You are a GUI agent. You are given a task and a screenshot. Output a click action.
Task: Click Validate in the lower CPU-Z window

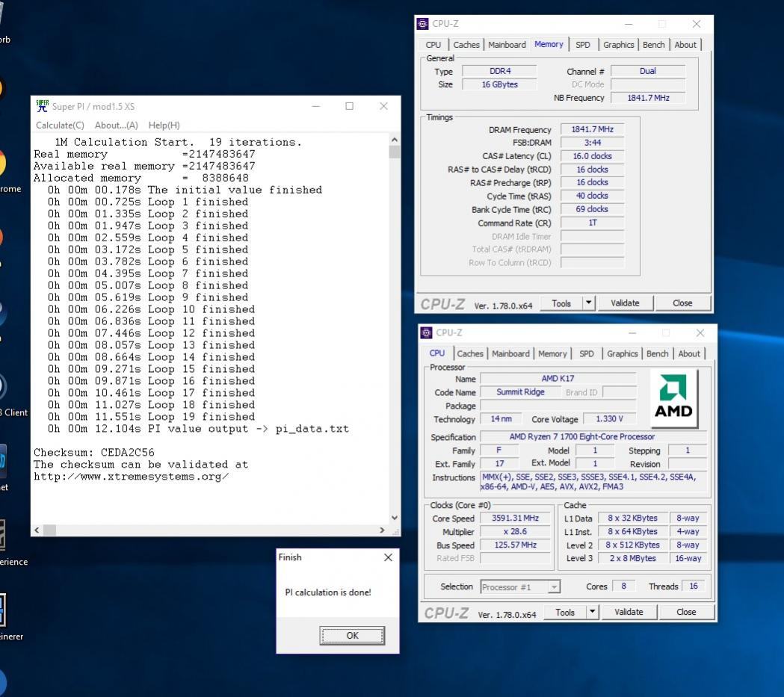coord(628,613)
